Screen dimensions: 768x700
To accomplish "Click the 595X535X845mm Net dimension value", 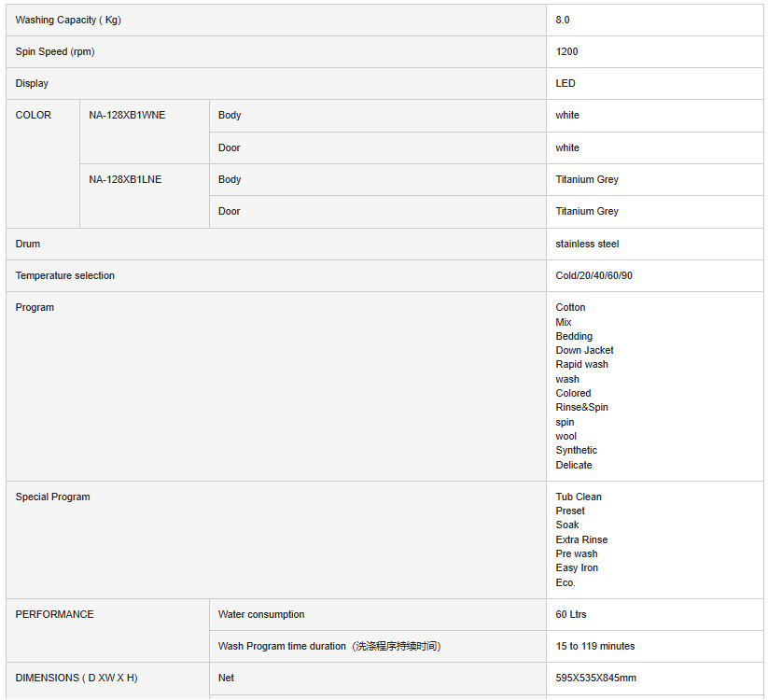I will [x=595, y=678].
